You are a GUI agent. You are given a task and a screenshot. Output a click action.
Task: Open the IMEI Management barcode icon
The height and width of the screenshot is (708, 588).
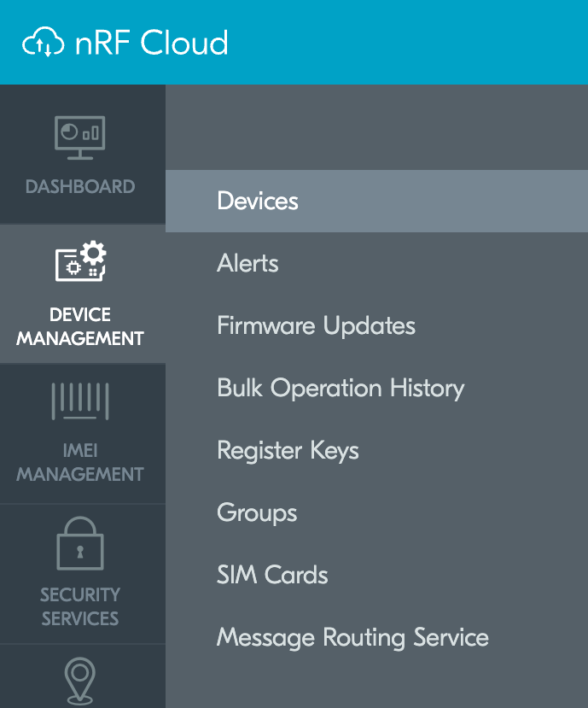pos(80,401)
